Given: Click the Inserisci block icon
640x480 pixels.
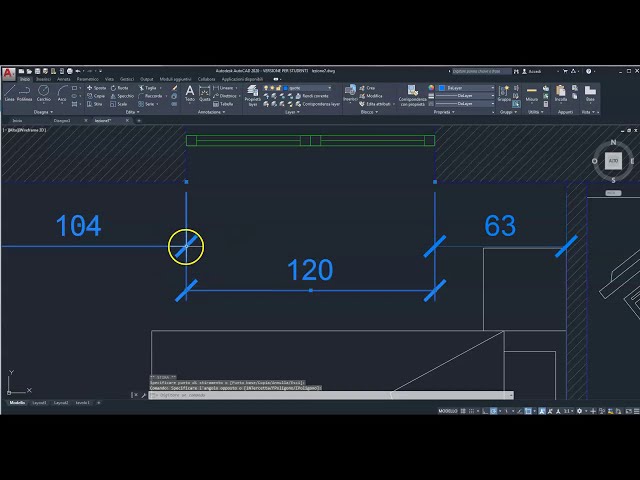Looking at the screenshot, I should click(x=350, y=94).
